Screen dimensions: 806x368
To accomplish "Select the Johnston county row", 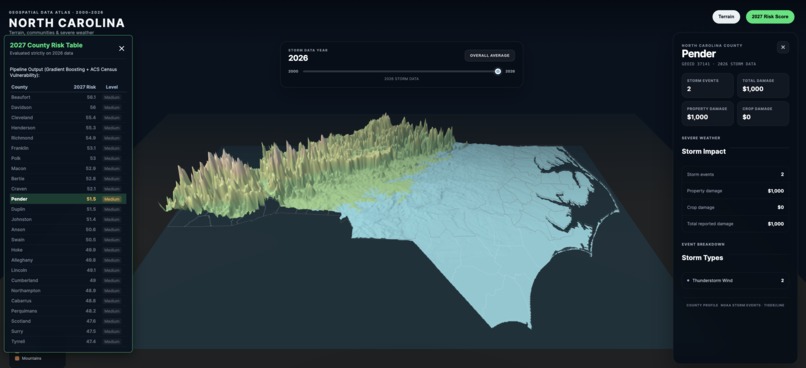I will 68,219.
